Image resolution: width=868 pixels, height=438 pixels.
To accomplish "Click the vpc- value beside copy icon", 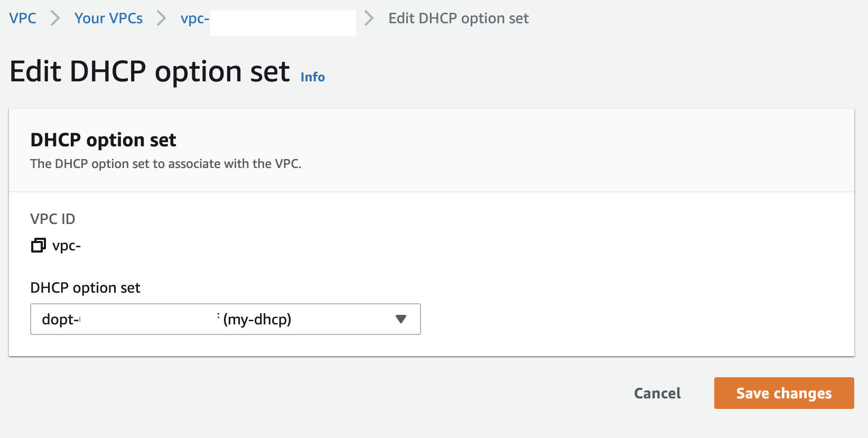I will pos(67,246).
